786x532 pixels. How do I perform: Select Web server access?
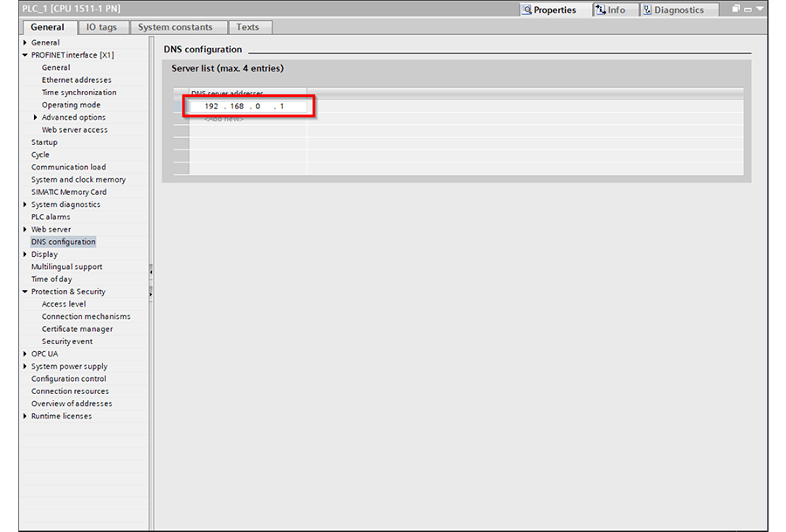74,130
